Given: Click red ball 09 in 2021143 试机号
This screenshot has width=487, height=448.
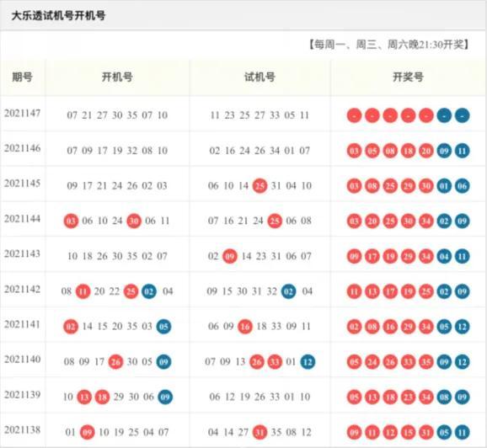Looking at the screenshot, I should click(230, 257).
